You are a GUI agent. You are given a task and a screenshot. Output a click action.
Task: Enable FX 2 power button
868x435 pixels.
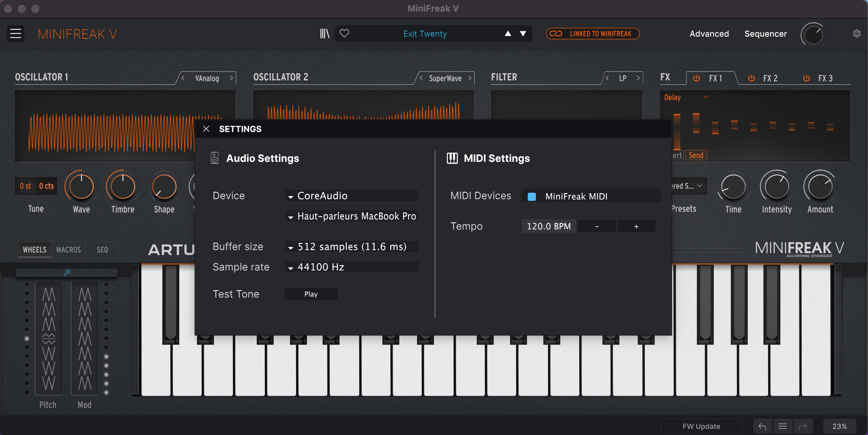pos(751,78)
